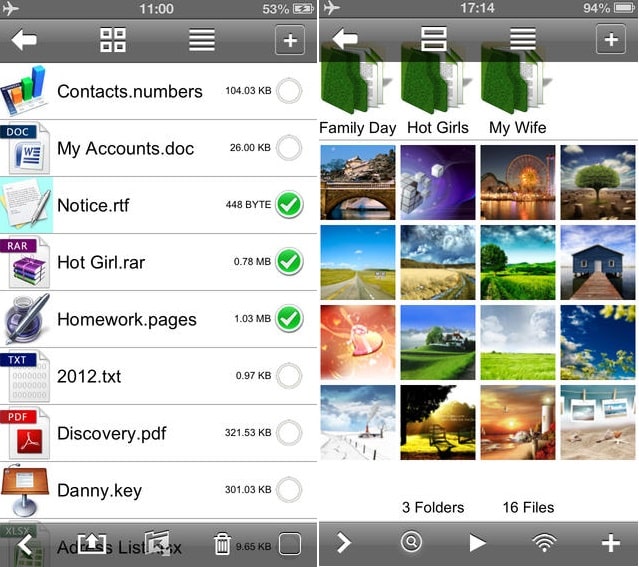Tap the plus icon in the bottom right toolbar

(610, 543)
